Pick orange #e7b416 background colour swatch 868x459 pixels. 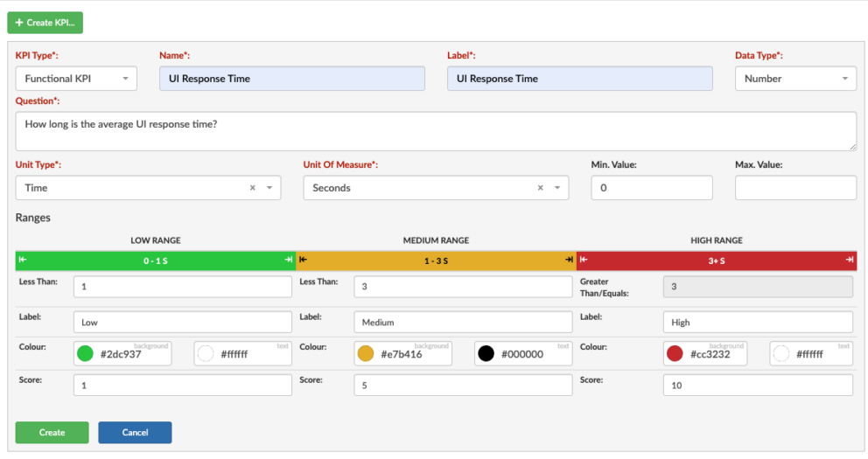(366, 353)
